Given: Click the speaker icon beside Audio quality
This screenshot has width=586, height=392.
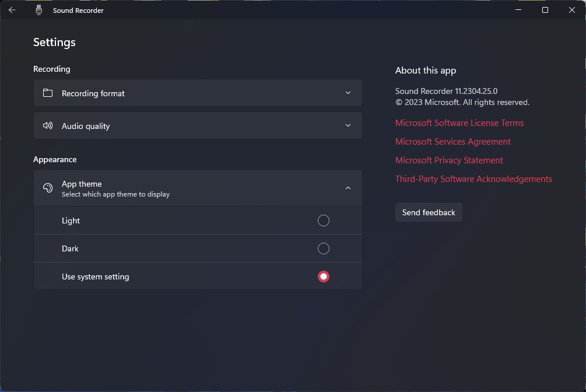Looking at the screenshot, I should click(x=48, y=125).
